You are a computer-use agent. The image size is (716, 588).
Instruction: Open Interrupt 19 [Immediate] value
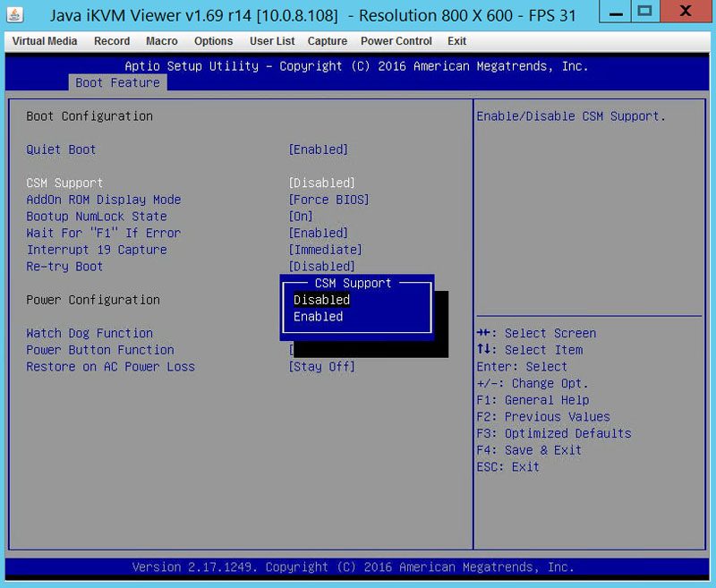(325, 250)
